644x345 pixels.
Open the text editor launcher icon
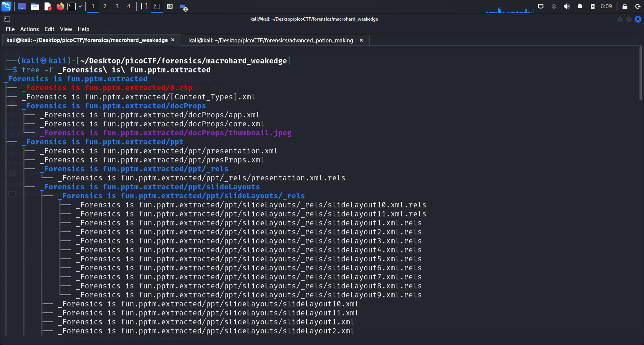(48, 6)
